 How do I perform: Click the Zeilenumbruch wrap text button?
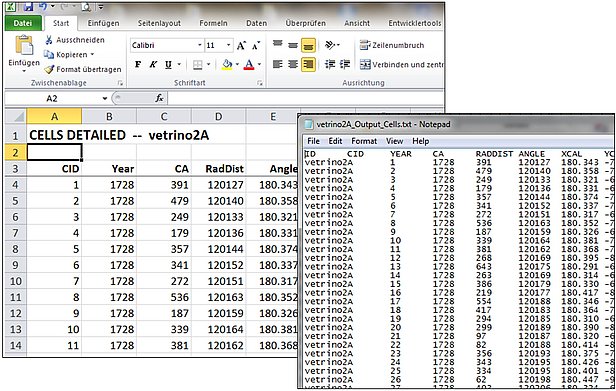(392, 45)
